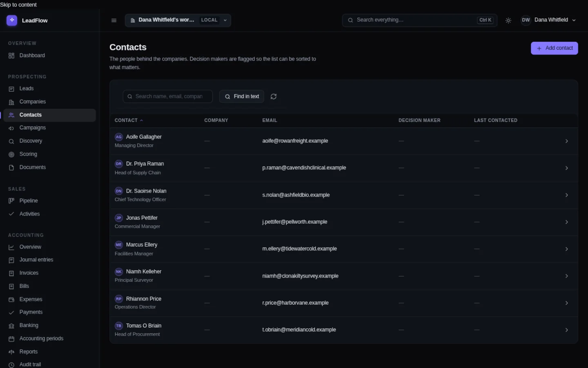The image size is (588, 368).
Task: Click the contact search name field
Action: pos(168,96)
